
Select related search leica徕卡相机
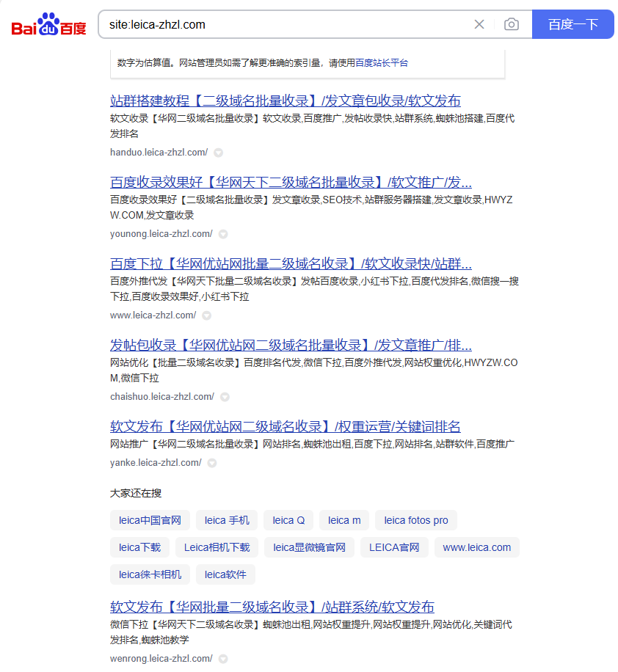[150, 574]
